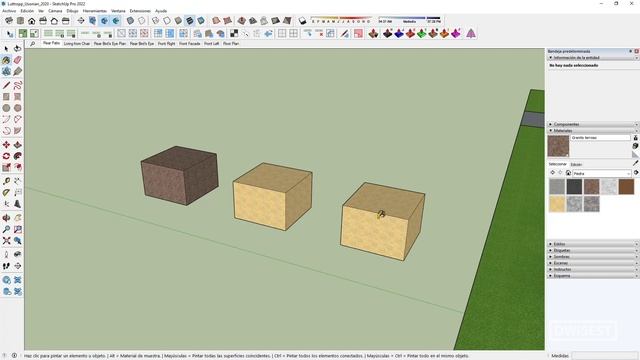This screenshot has height=360, width=640.
Task: Open the Seleccionar tab in Materiales
Action: pyautogui.click(x=558, y=164)
